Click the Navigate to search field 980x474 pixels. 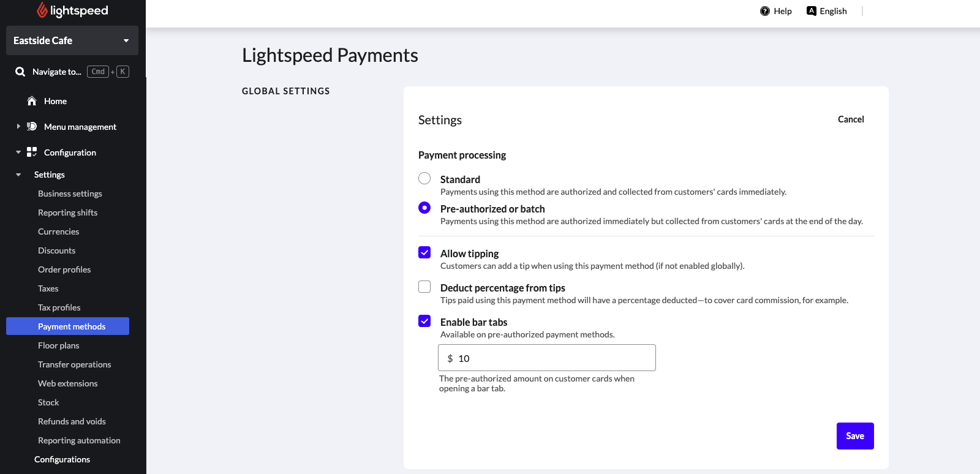[72, 72]
